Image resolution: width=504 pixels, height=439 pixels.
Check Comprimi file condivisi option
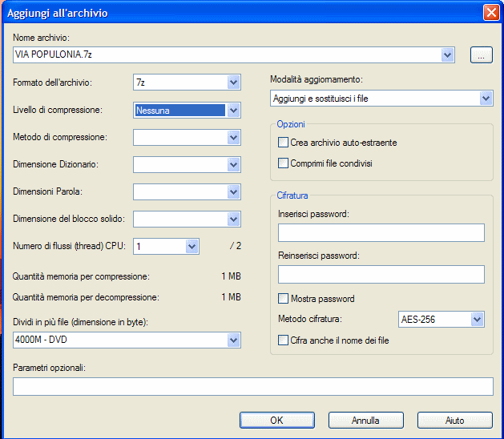(283, 163)
